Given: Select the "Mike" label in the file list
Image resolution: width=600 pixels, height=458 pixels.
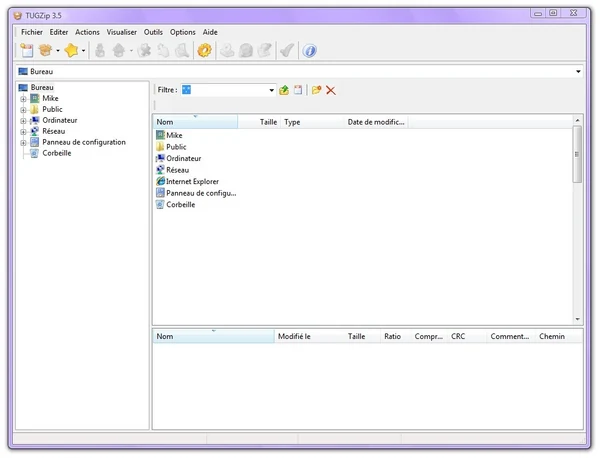Looking at the screenshot, I should pos(174,135).
